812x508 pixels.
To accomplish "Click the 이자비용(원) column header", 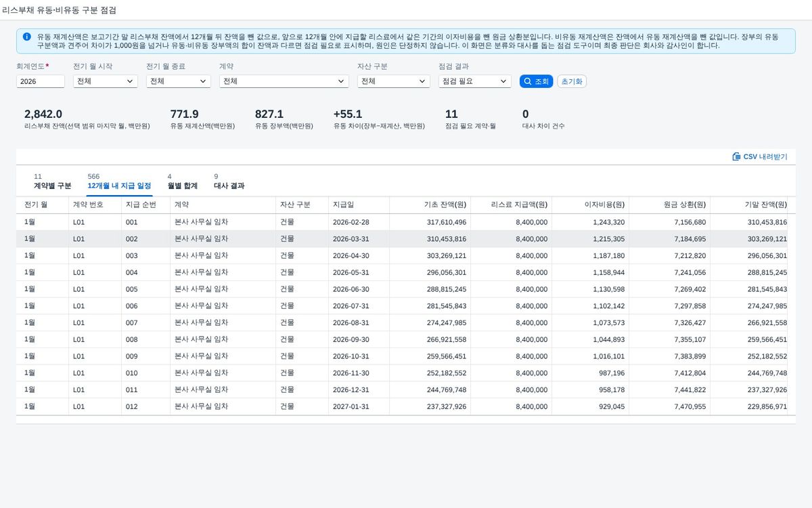I will tap(591, 205).
